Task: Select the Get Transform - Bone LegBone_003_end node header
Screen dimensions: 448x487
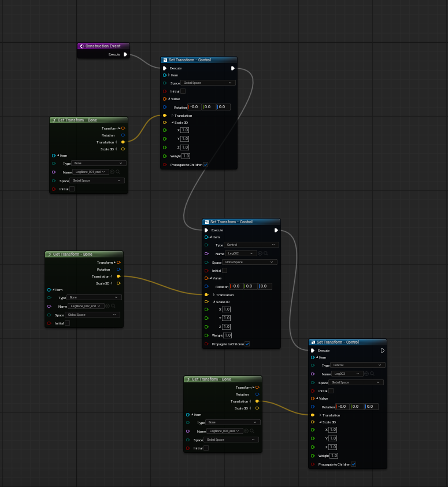Action: pos(223,379)
